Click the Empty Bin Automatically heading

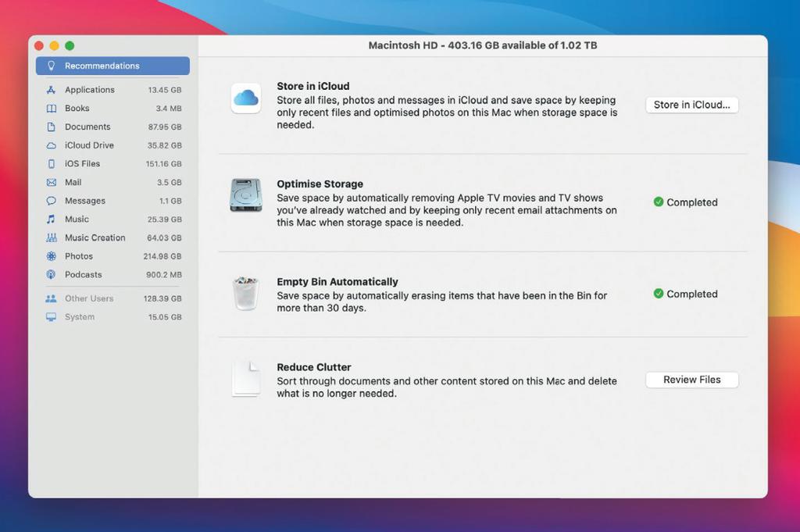pyautogui.click(x=337, y=281)
